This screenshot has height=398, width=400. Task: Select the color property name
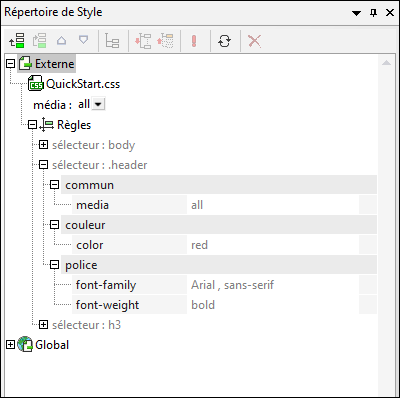pyautogui.click(x=129, y=245)
